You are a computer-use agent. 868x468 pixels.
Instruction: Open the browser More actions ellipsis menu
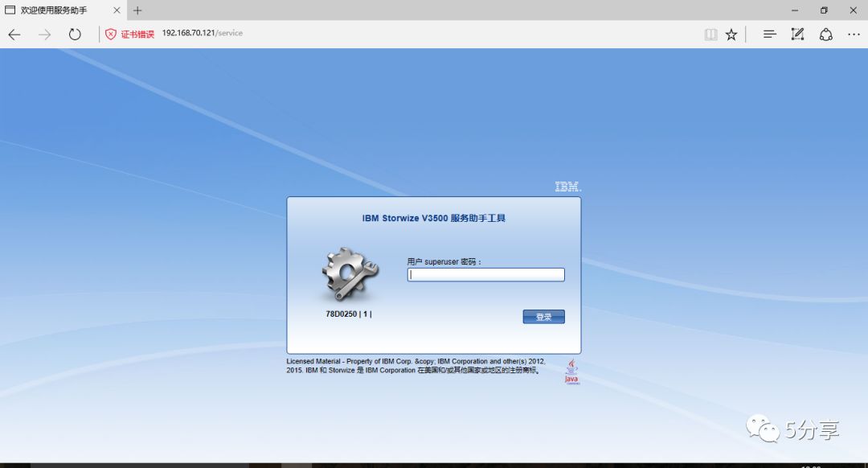854,35
